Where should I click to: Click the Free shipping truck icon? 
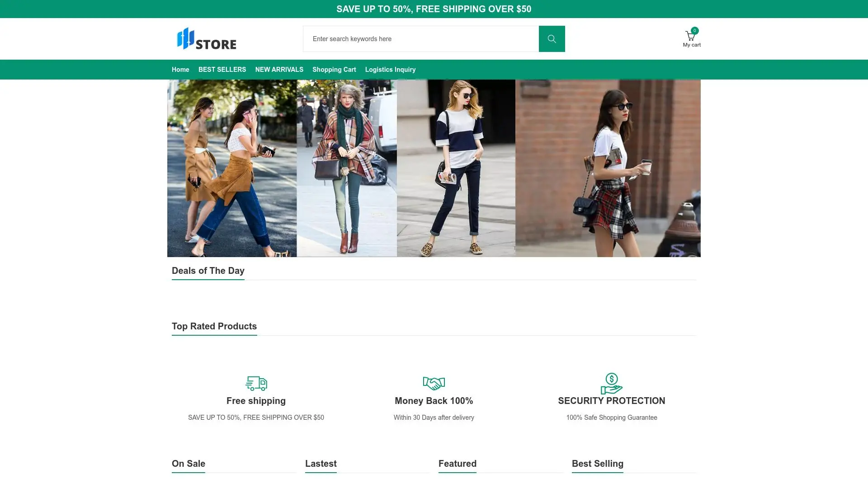point(256,383)
